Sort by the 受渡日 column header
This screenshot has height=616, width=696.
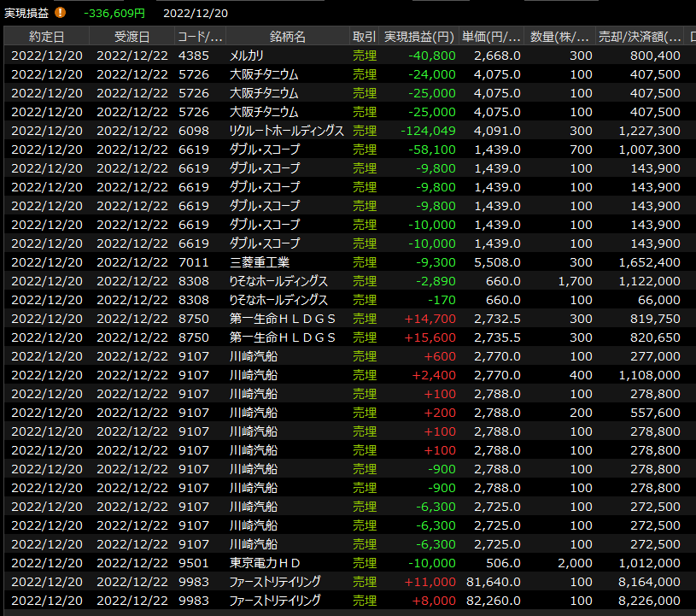click(132, 36)
